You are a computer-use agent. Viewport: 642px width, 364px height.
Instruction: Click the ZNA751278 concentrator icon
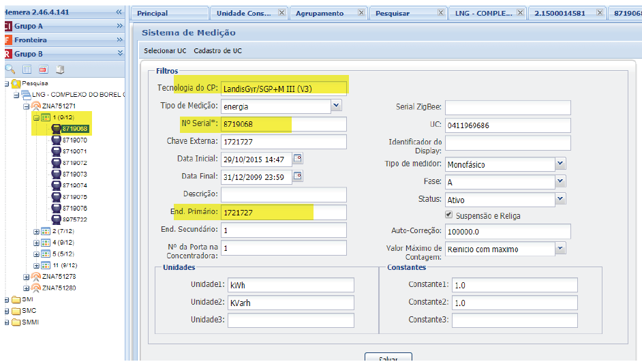[x=36, y=277]
